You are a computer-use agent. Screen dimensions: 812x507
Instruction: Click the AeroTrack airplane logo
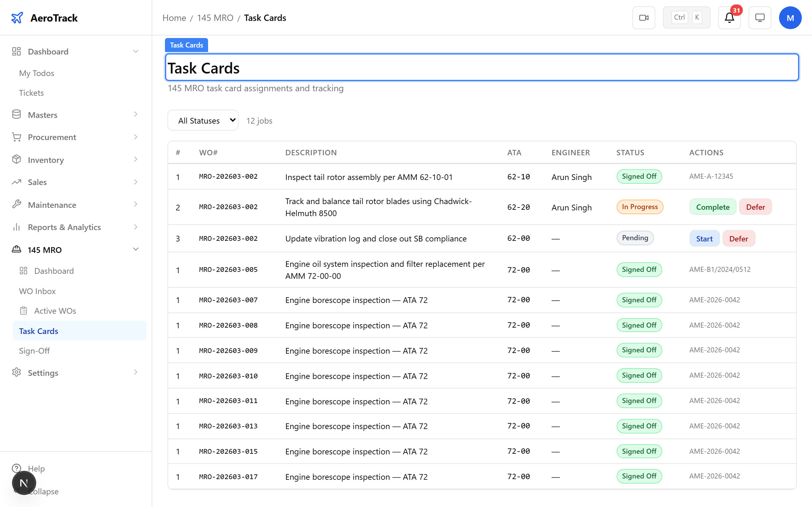click(17, 18)
